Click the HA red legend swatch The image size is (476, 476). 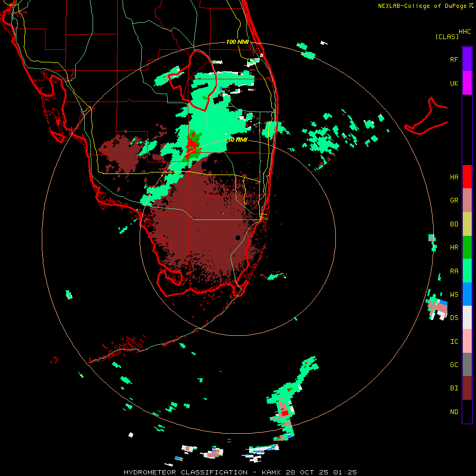coord(467,177)
